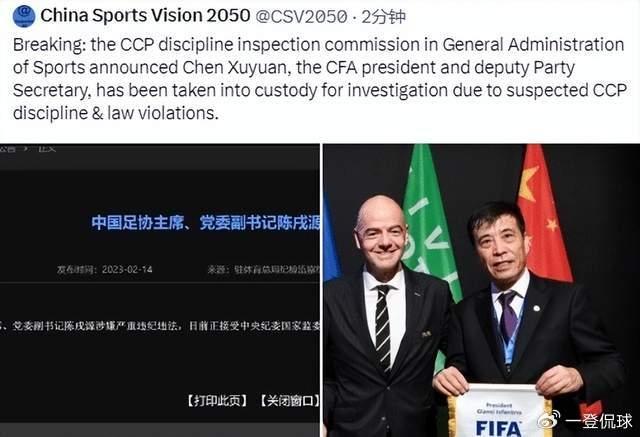Click the blue 中国足协主席 headline

[205, 223]
